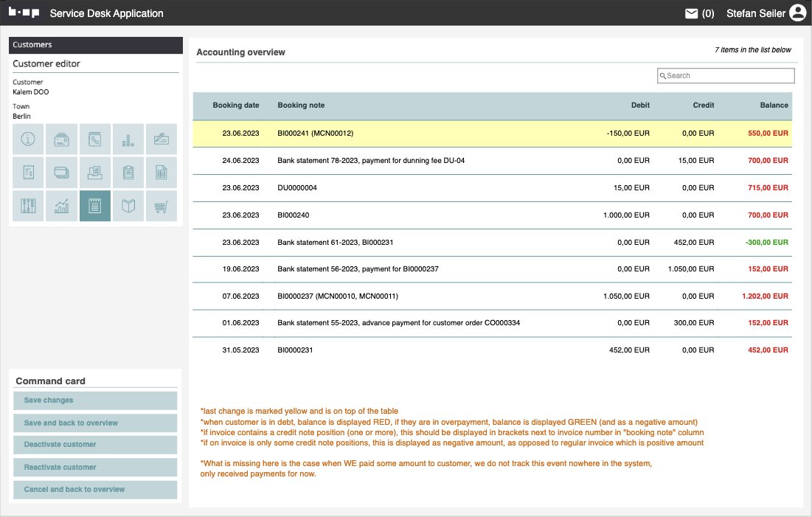The height and width of the screenshot is (517, 812).
Task: Click the Deactivate customer button
Action: pos(95,445)
